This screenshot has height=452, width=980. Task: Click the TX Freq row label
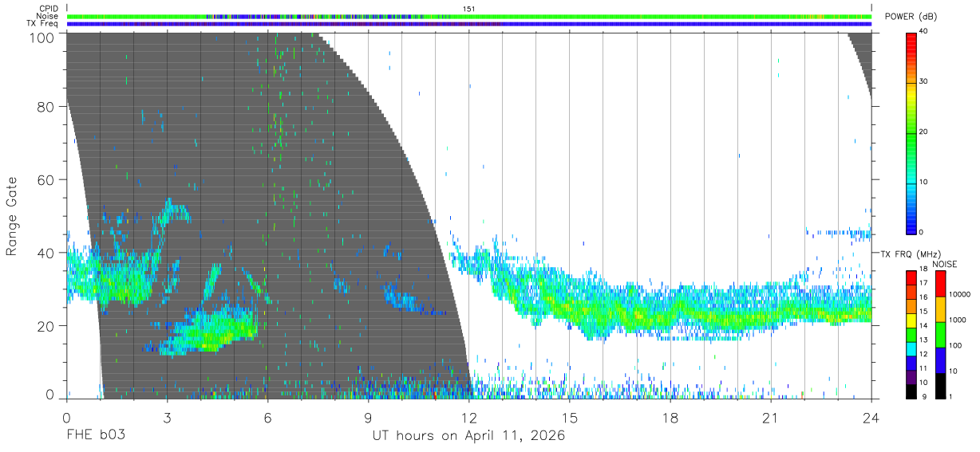42,23
